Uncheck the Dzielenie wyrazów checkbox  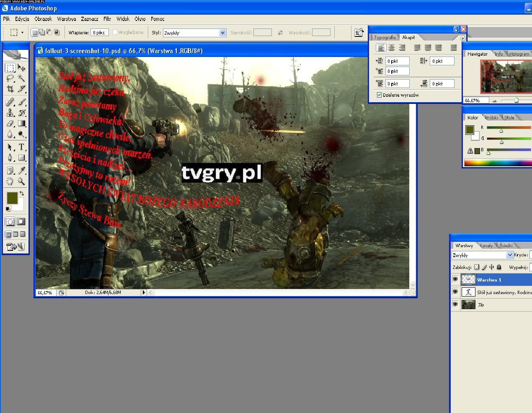point(380,95)
